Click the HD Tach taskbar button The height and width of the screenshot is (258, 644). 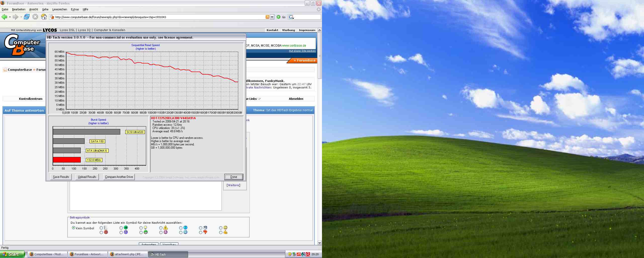click(x=168, y=254)
